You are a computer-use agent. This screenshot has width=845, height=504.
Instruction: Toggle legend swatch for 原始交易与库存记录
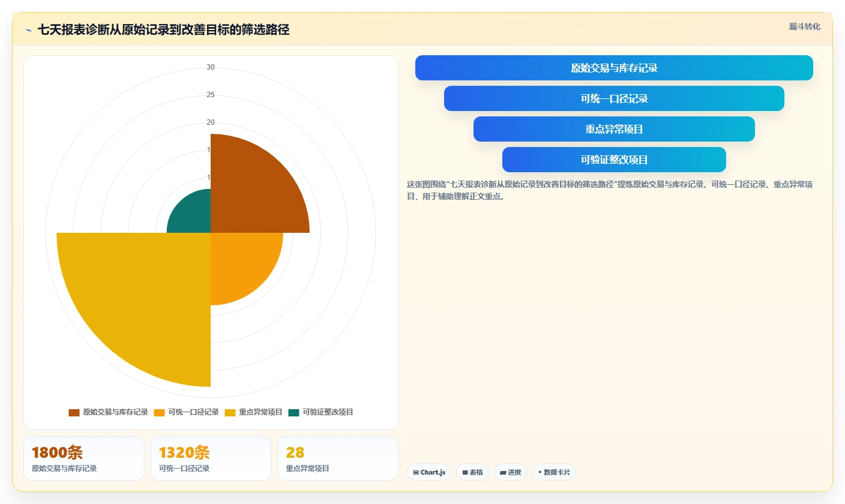pos(74,412)
